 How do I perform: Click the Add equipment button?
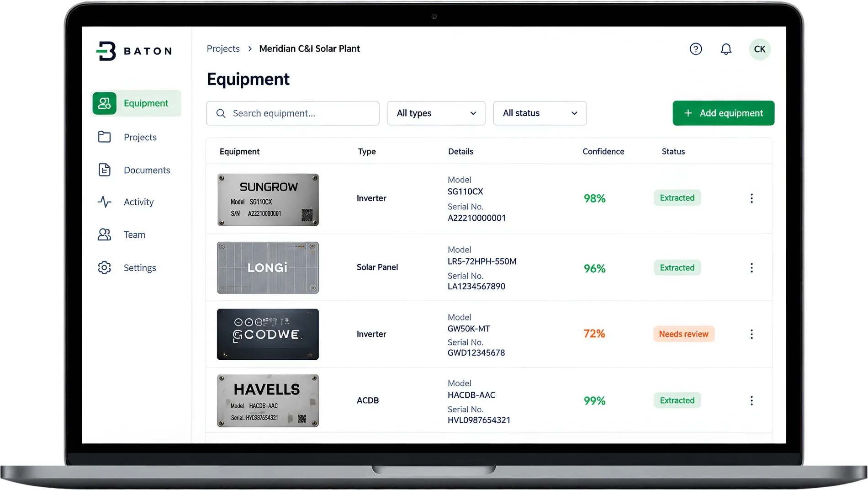(723, 113)
